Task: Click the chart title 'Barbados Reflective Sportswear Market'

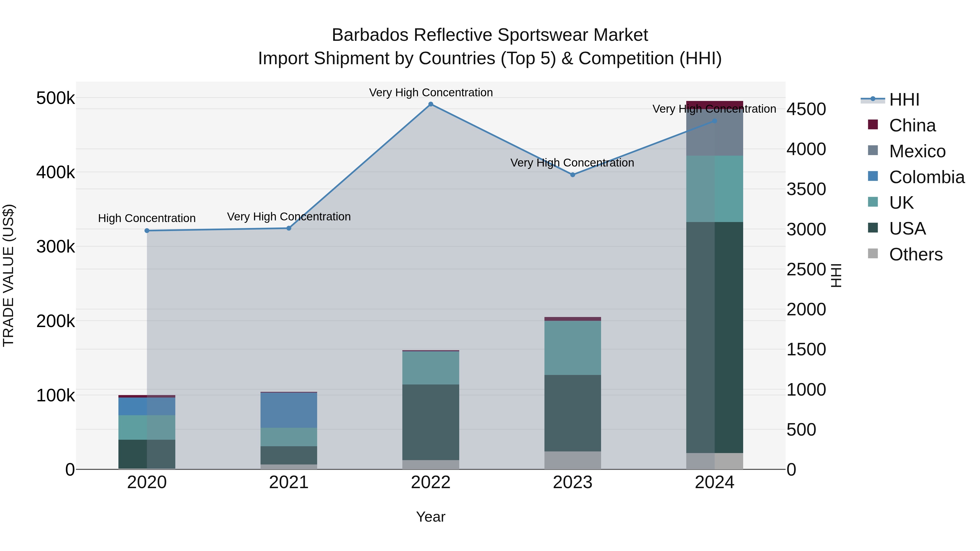Action: [490, 35]
